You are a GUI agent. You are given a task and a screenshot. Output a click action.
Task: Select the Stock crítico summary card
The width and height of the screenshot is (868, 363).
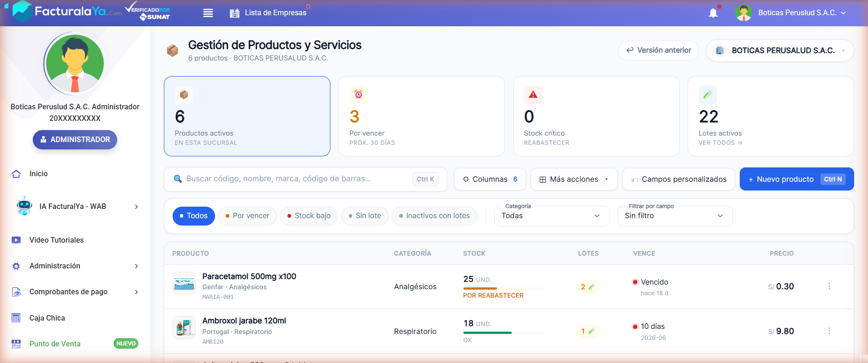tap(596, 116)
